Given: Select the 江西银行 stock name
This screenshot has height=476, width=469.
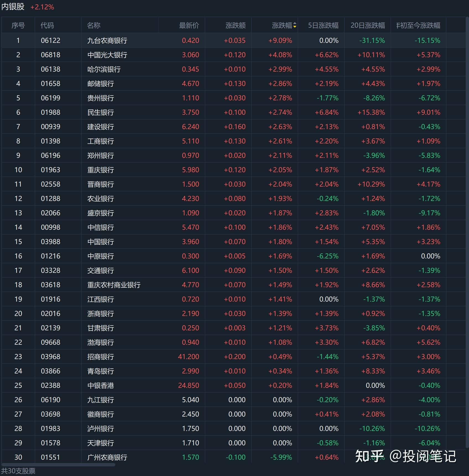Looking at the screenshot, I should [101, 299].
